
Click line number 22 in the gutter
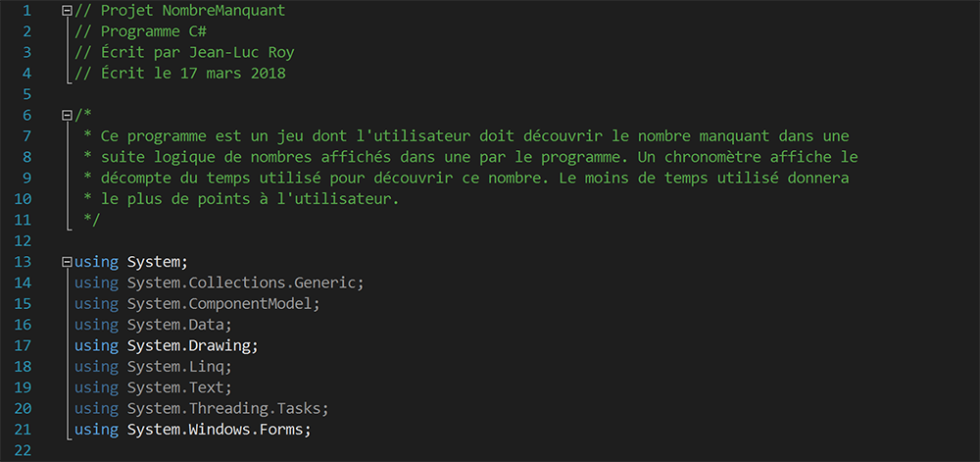[x=22, y=451]
